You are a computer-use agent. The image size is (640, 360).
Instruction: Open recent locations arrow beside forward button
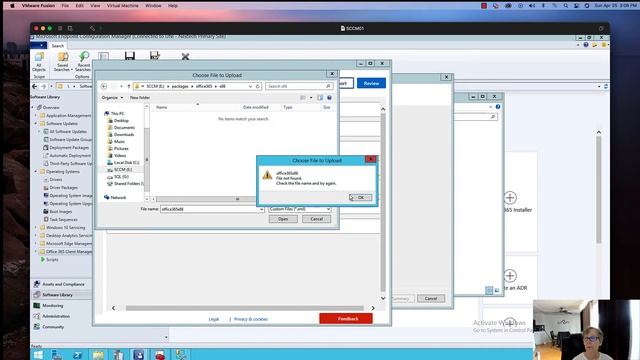click(x=121, y=86)
